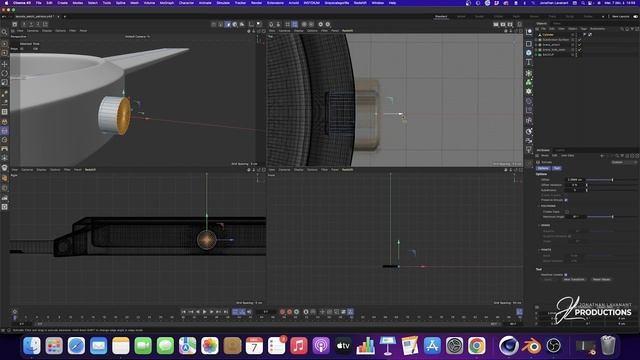The width and height of the screenshot is (640, 360).
Task: Go to the end of the animation
Action: coord(225,312)
